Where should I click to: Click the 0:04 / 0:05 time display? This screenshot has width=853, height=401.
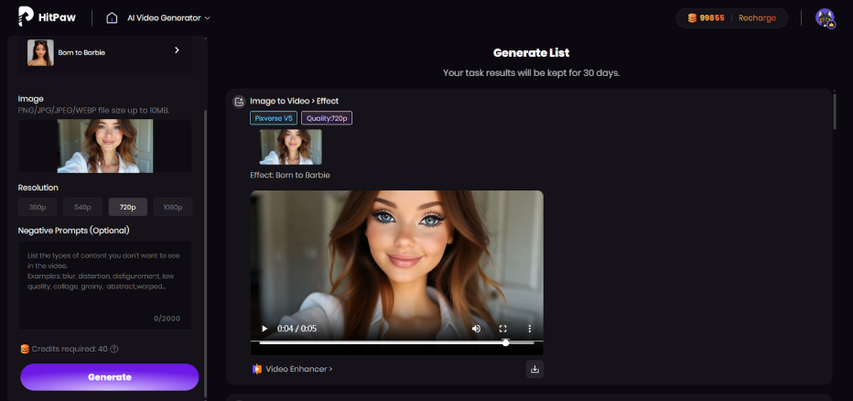(296, 329)
